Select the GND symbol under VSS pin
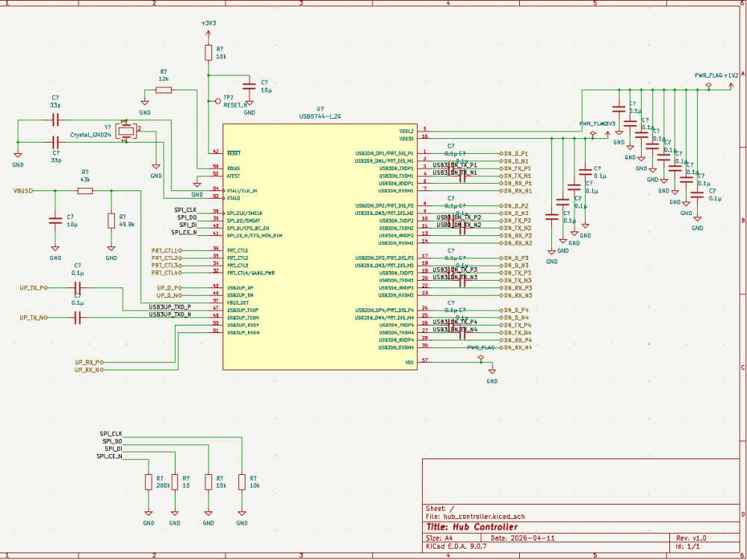This screenshot has width=747, height=560. tap(492, 371)
